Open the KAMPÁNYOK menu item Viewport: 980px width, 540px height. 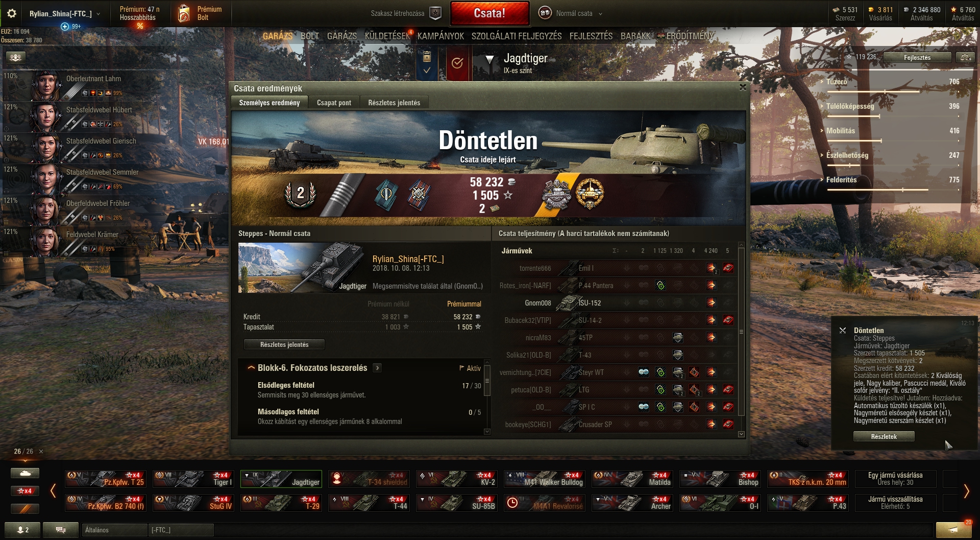click(440, 36)
